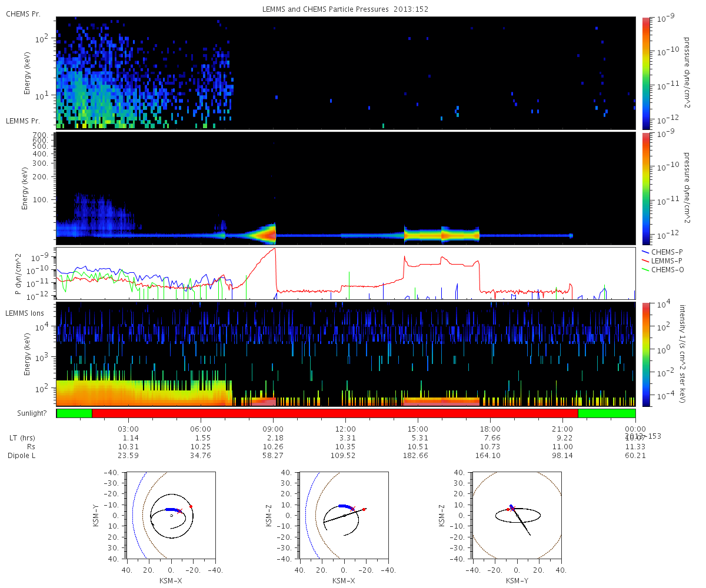Click the 21:00 time axis label
This screenshot has width=706, height=588.
563,429
